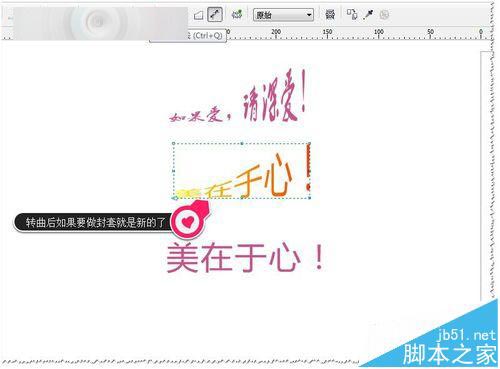This screenshot has height=369, width=500.
Task: Click the top-middle envelope node
Action: [242, 144]
